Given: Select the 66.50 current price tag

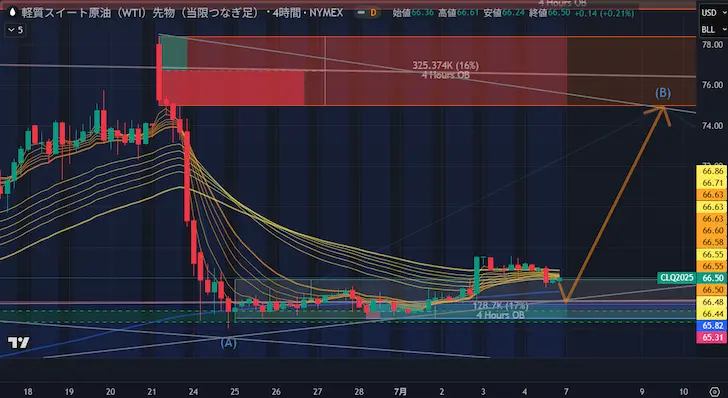Looking at the screenshot, I should pyautogui.click(x=713, y=278).
